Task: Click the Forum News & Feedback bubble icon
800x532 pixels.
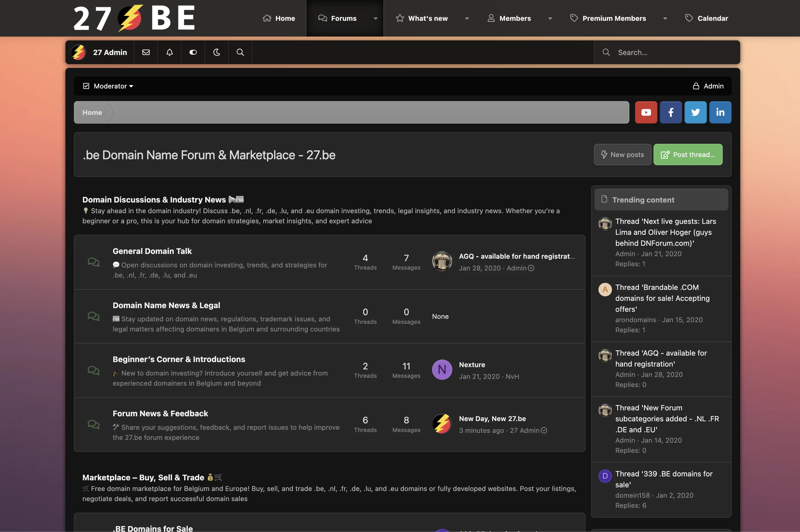Action: click(93, 424)
